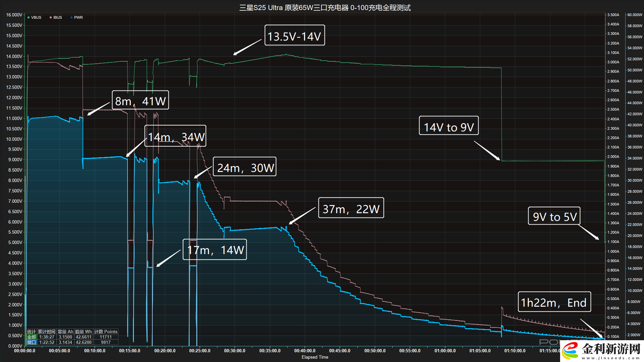
Task: Click the '17m, 14W' annotation label
Action: tap(215, 249)
